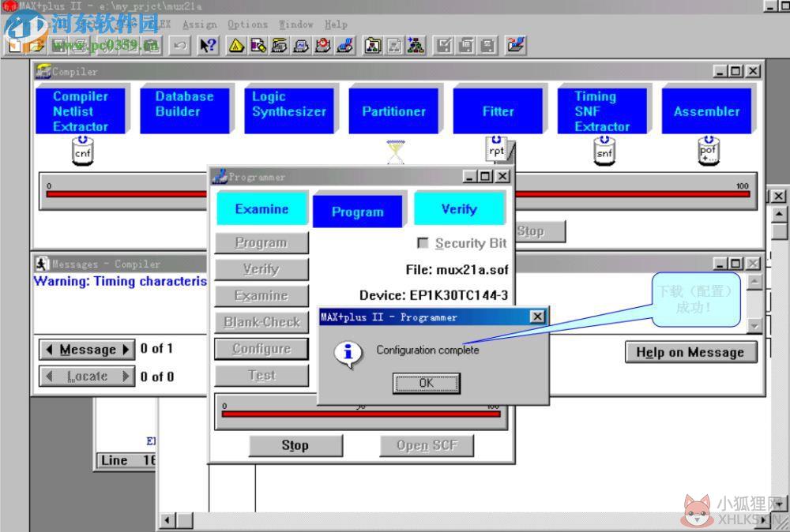
Task: Click the Fitter module box
Action: pyautogui.click(x=498, y=111)
